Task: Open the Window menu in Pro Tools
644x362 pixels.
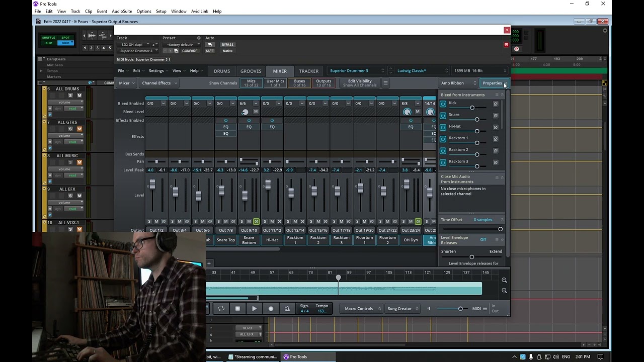Action: pos(179,11)
